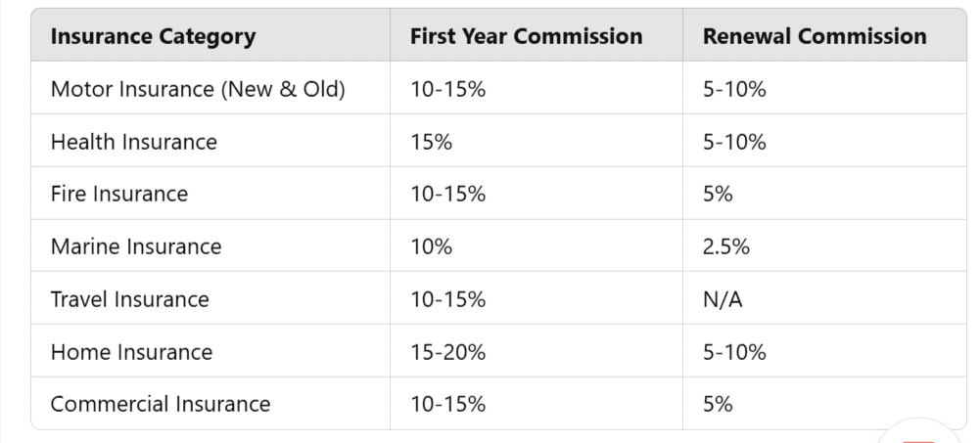The width and height of the screenshot is (980, 443).
Task: Select the Marine Insurance row label
Action: [136, 247]
